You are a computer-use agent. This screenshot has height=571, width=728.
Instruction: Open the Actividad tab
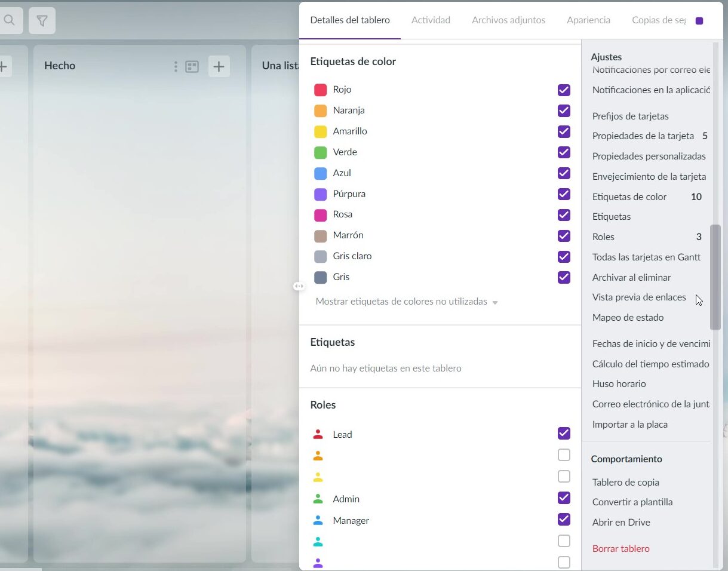(431, 20)
